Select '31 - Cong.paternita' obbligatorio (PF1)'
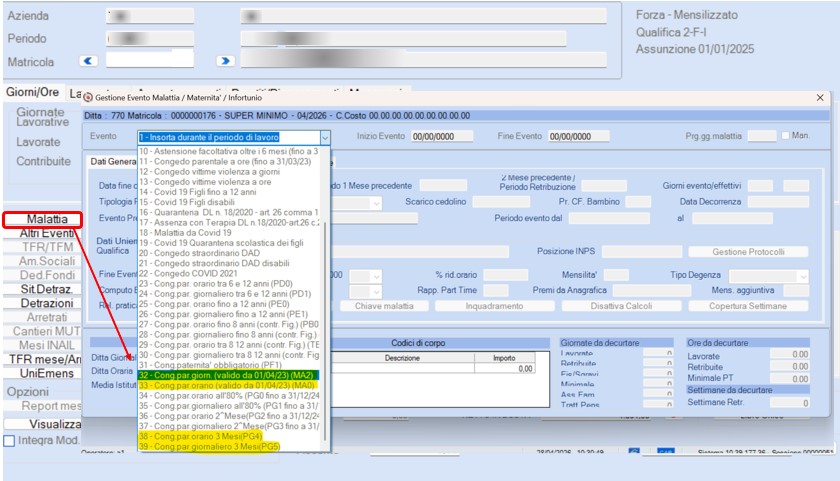The width and height of the screenshot is (840, 481). (228, 365)
